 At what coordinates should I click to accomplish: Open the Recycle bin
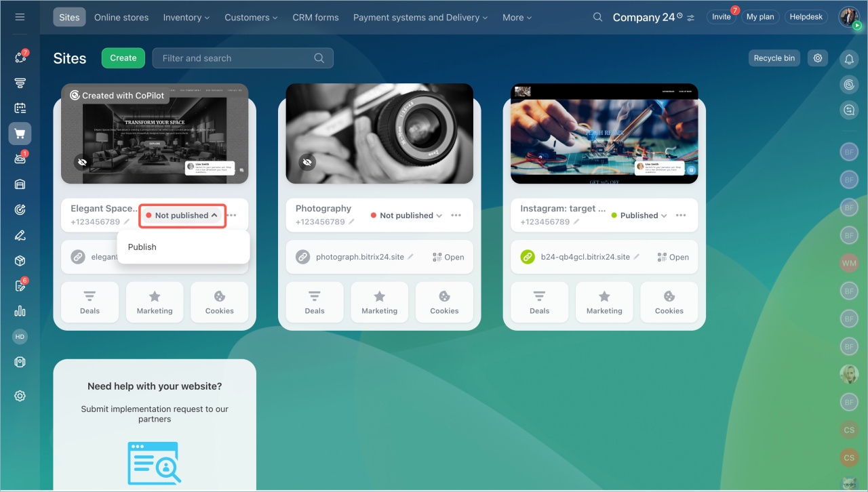tap(774, 58)
